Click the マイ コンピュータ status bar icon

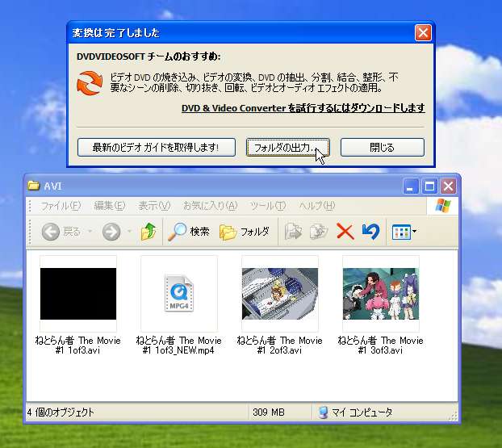pos(323,412)
